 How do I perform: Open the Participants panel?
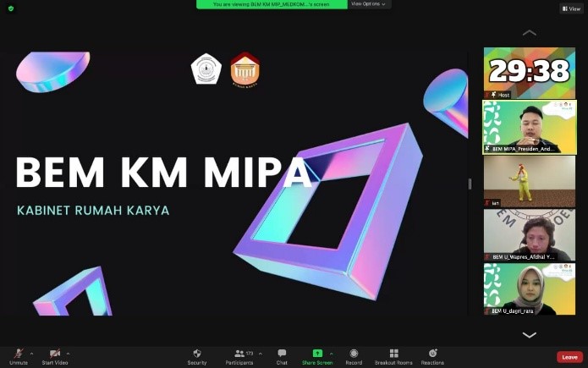240,354
